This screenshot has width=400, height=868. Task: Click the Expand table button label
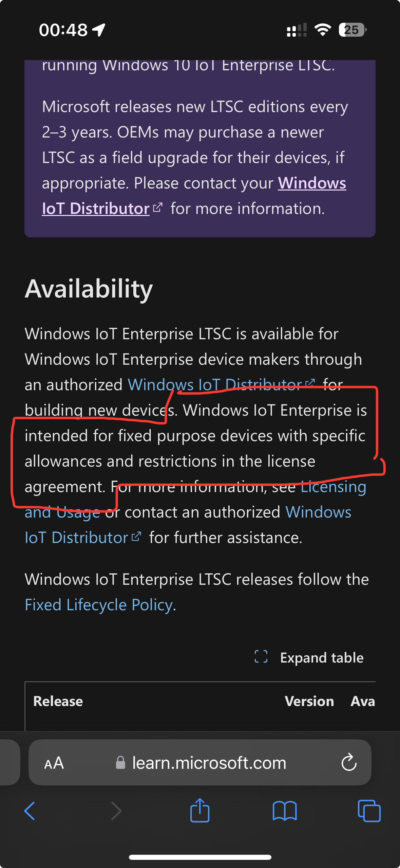pyautogui.click(x=322, y=658)
